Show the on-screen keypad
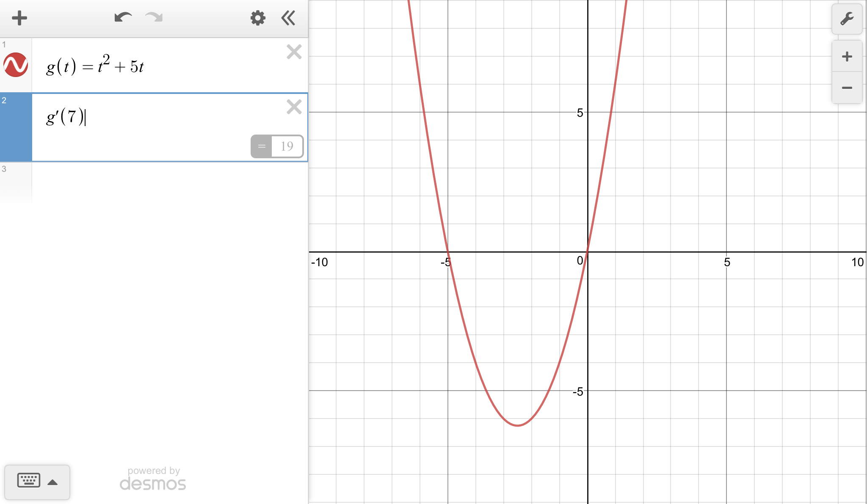The width and height of the screenshot is (867, 504). [x=29, y=481]
